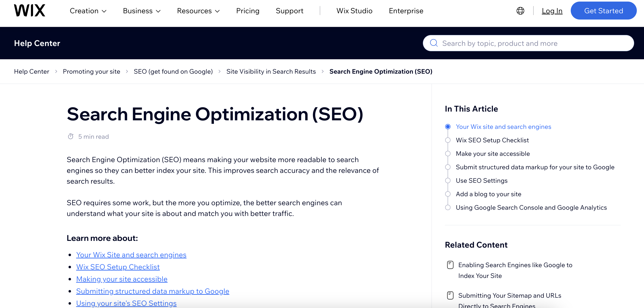Jump to Add a blog to your site section

(489, 194)
